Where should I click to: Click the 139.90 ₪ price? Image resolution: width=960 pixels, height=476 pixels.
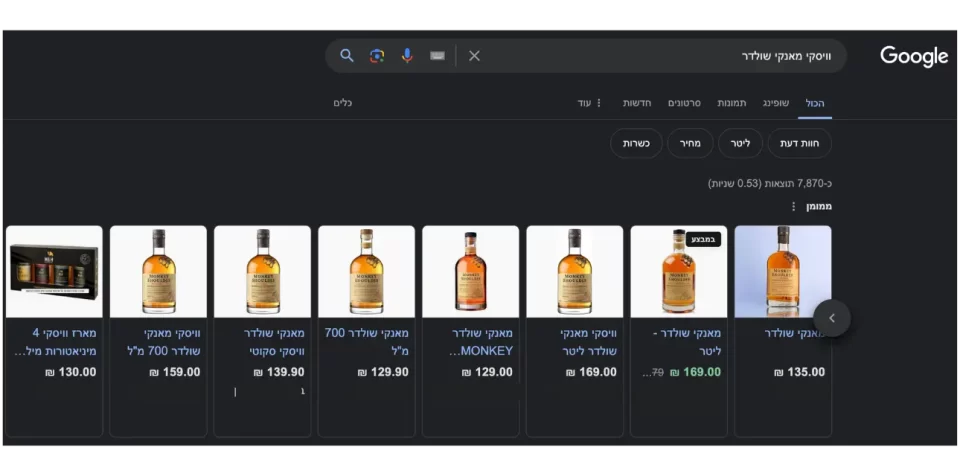pyautogui.click(x=279, y=372)
